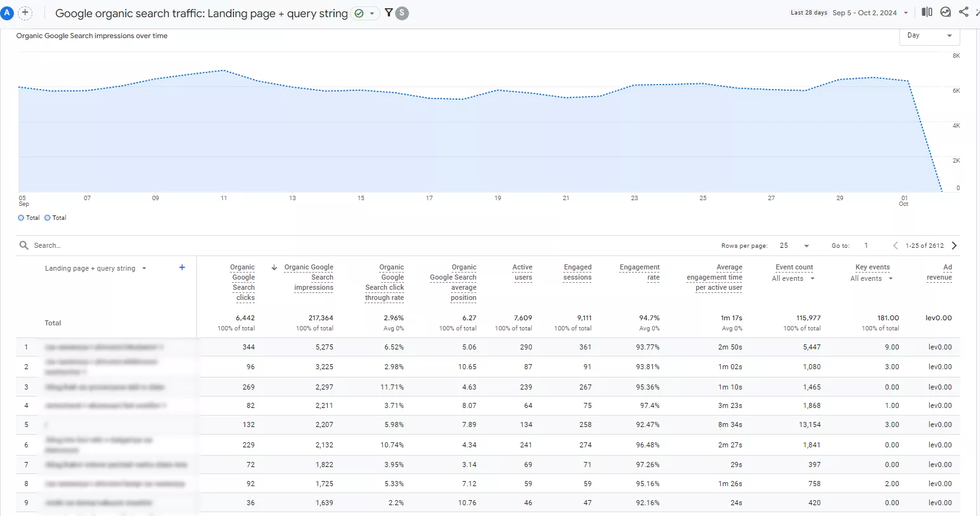
Task: Click the 'Total' row label
Action: coord(53,323)
